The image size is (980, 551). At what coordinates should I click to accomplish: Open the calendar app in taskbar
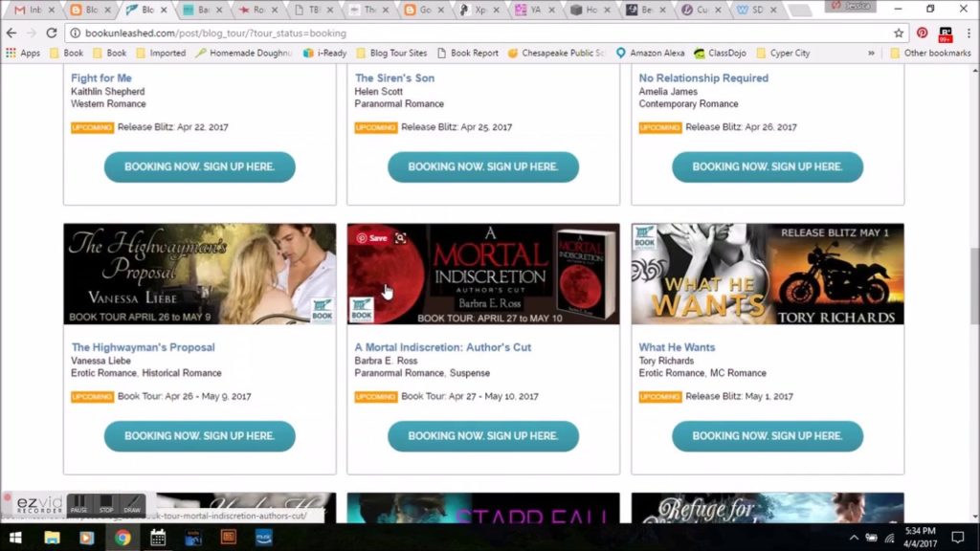click(158, 538)
